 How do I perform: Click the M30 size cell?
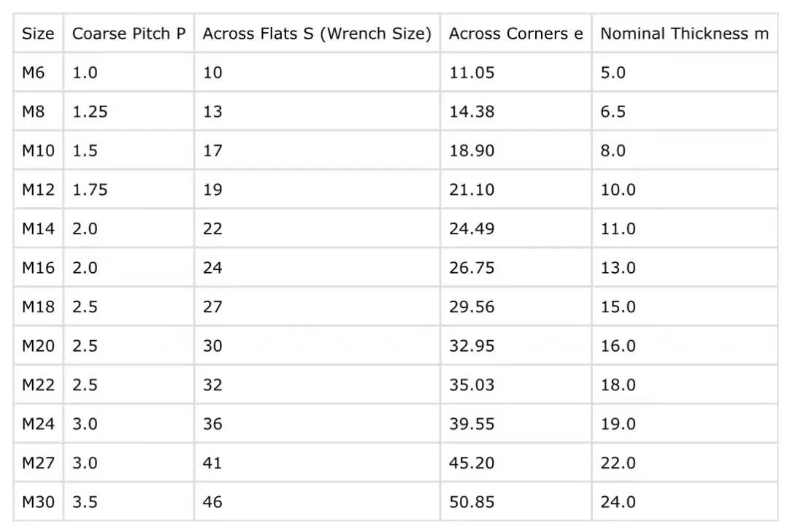[38, 502]
